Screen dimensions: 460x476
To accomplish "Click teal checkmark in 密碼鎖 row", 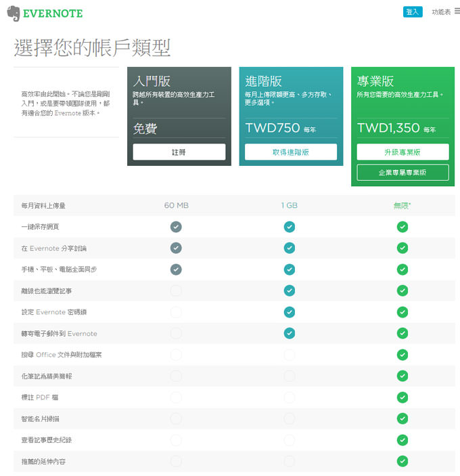I will [x=290, y=312].
